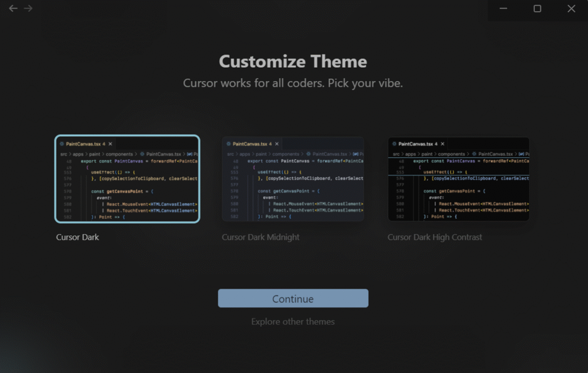Click the Continue button
The image size is (588, 373).
(x=293, y=298)
